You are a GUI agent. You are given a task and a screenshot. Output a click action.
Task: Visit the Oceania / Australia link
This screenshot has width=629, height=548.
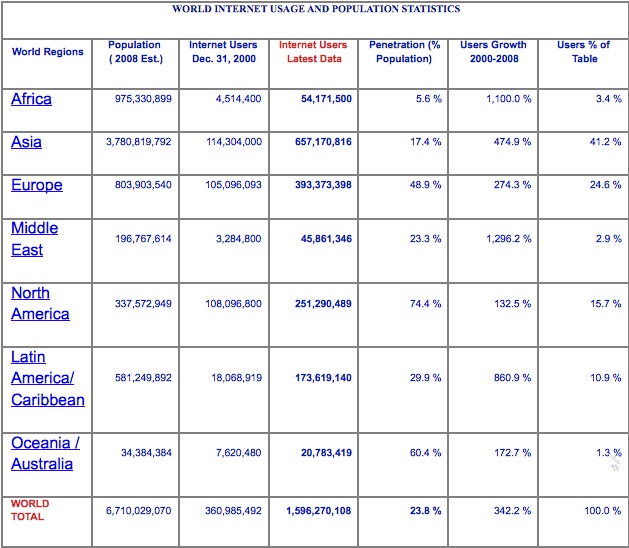[x=45, y=453]
